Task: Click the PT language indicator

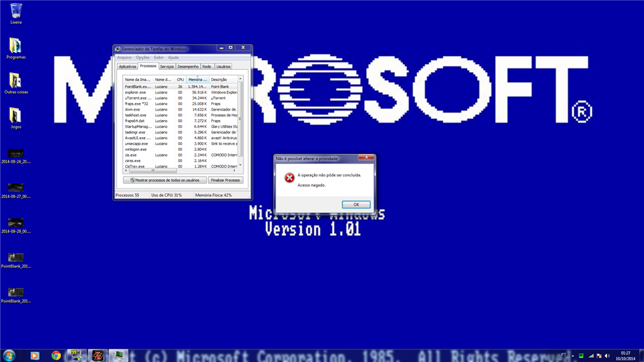Action: point(563,355)
